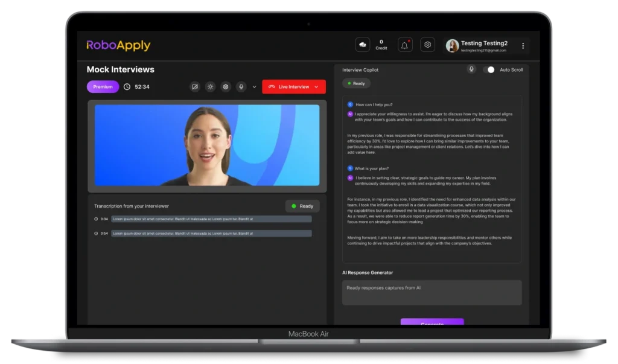Viewport: 618px width, 364px height.
Task: Click the credits coins icon
Action: (363, 45)
